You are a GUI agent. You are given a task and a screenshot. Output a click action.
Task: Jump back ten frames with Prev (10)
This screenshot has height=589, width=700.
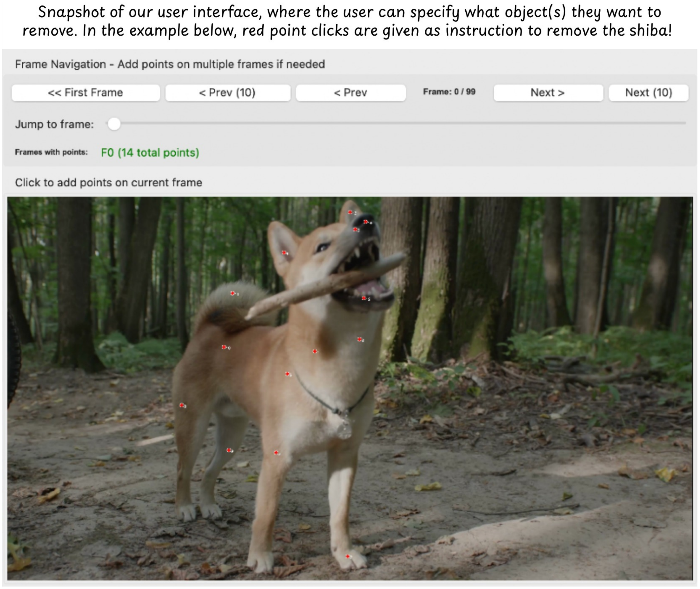point(228,92)
